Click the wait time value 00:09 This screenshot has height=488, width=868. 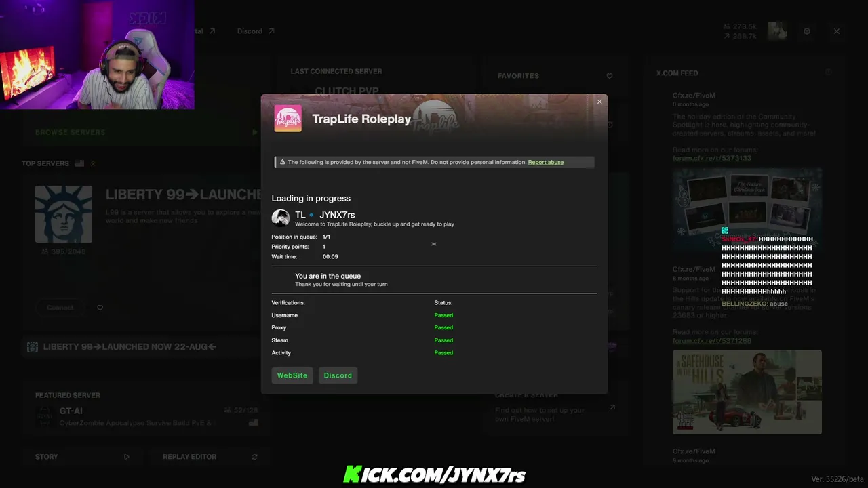point(330,256)
